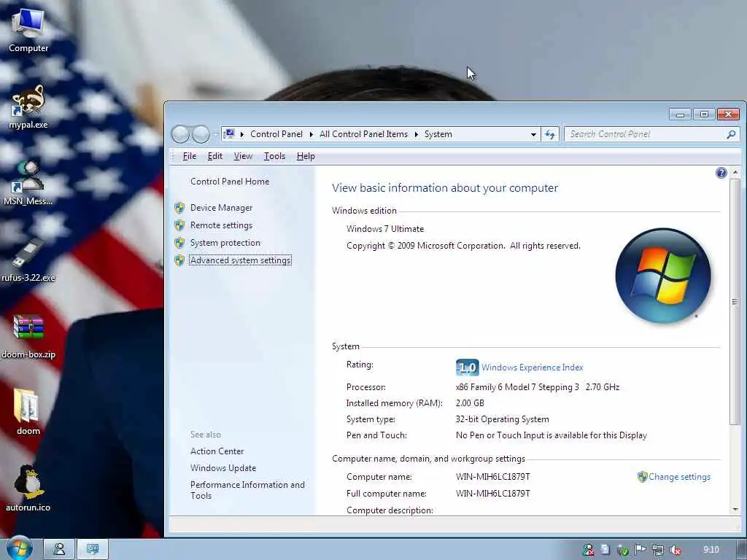
Task: Click the Control Panel icon in address bar
Action: [x=228, y=134]
